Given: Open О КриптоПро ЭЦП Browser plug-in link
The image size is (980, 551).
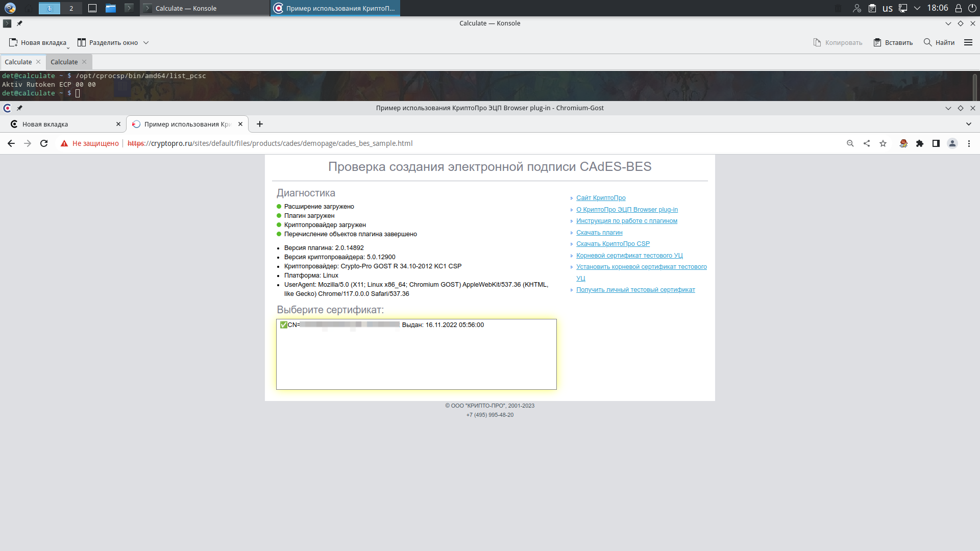Looking at the screenshot, I should [x=627, y=210].
